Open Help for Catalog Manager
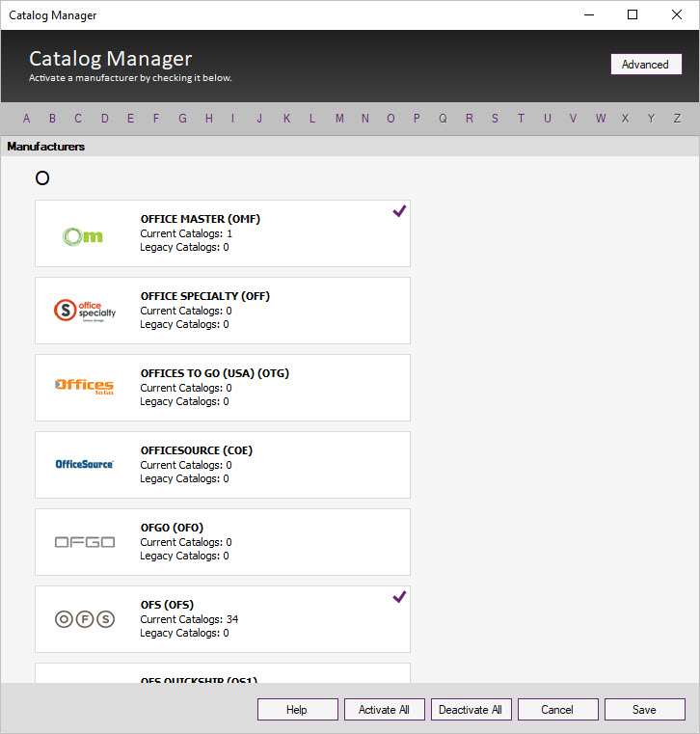The width and height of the screenshot is (700, 734). [297, 710]
